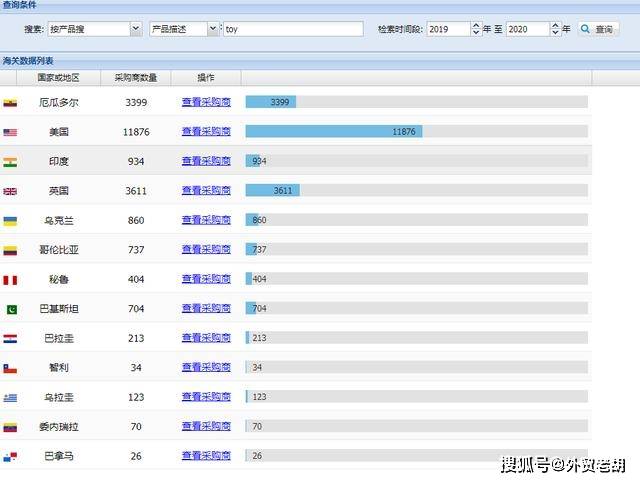
Task: Click the Panama flag icon
Action: tap(10, 457)
